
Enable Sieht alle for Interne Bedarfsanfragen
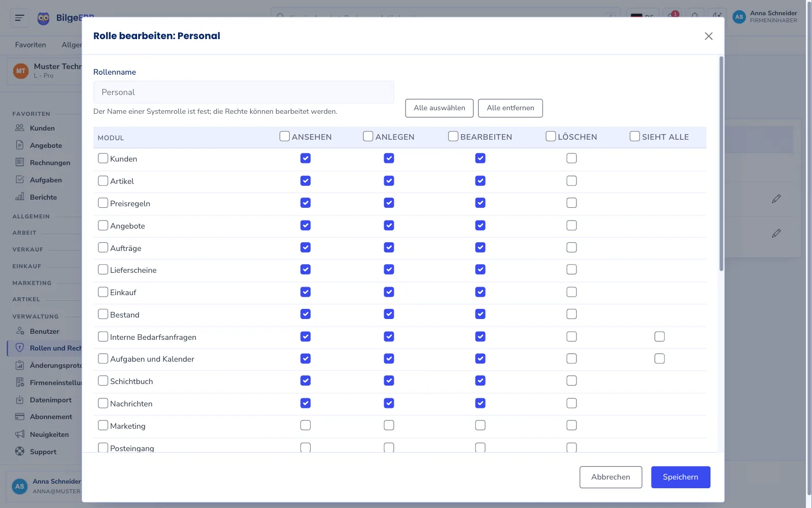pos(659,336)
